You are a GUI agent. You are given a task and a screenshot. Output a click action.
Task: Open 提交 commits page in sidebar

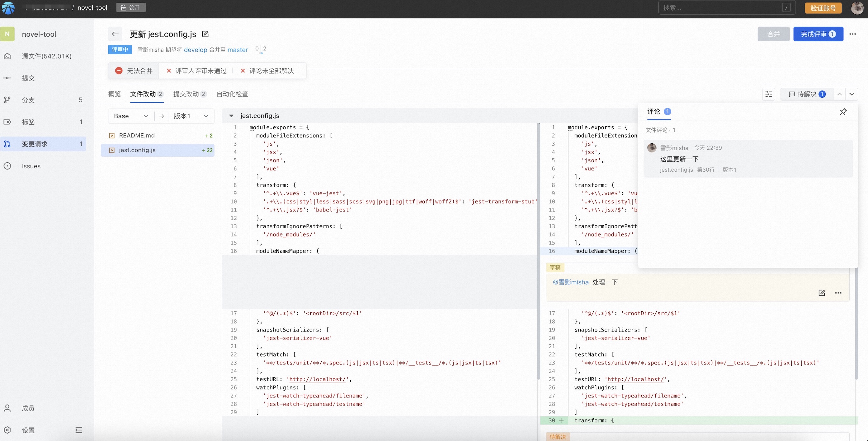43,78
